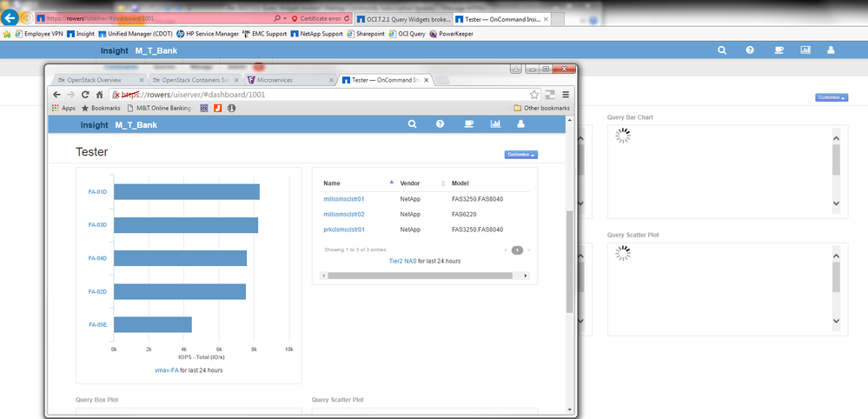The image size is (868, 419).
Task: Open the vmax-FA link below the bar chart
Action: (x=166, y=370)
